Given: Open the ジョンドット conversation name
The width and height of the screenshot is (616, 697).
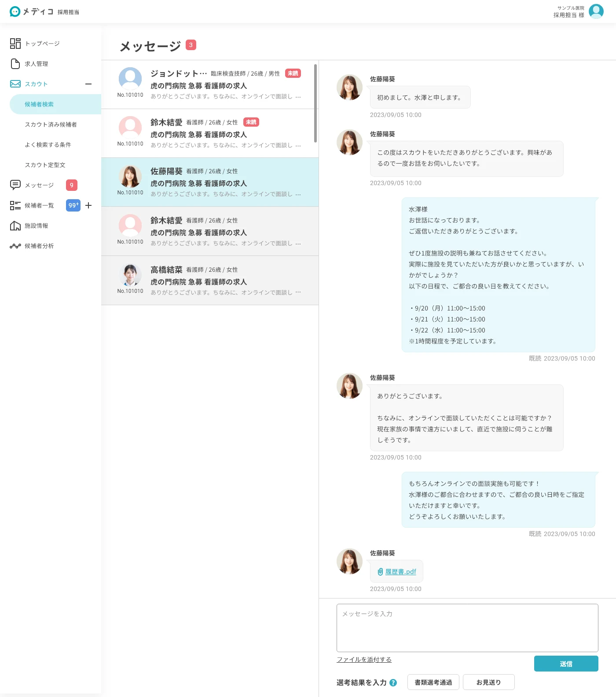Looking at the screenshot, I should [x=179, y=73].
